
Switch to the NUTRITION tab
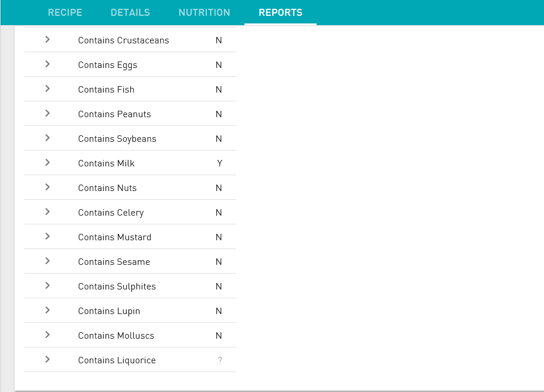204,12
